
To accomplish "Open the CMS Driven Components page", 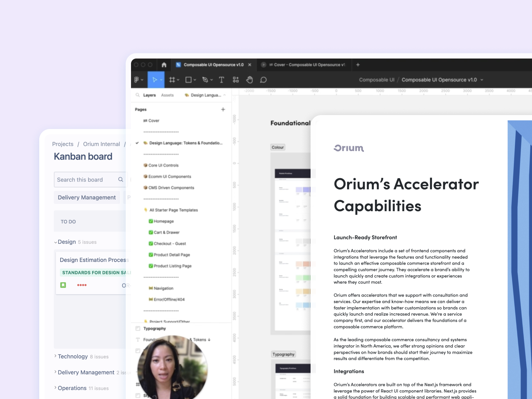I will [x=169, y=188].
